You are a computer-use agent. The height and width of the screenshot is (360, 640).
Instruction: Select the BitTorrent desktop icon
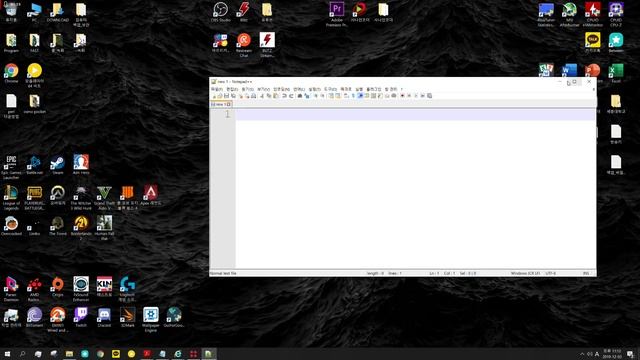point(34,318)
